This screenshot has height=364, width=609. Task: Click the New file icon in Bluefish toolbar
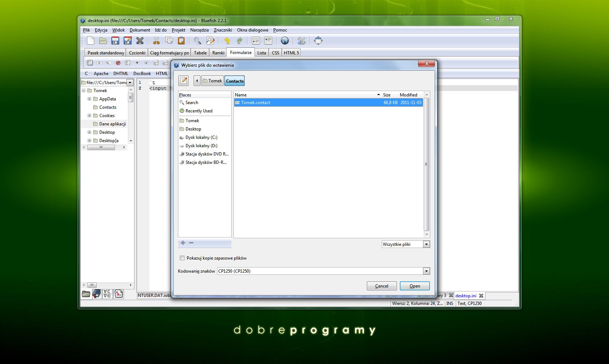point(91,41)
